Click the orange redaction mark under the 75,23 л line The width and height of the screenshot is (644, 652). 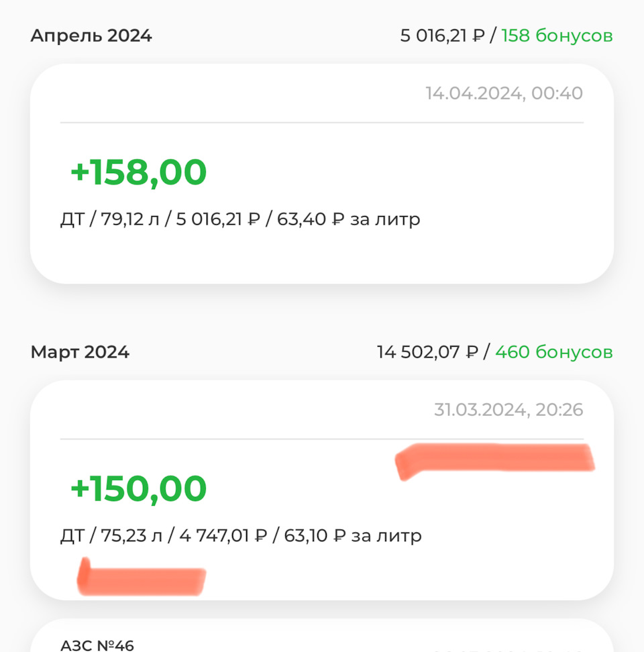pyautogui.click(x=142, y=578)
